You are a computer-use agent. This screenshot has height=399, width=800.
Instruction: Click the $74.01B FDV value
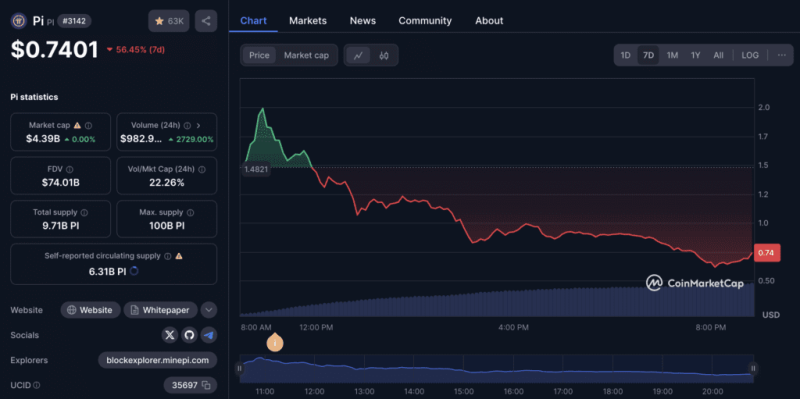[x=61, y=183]
